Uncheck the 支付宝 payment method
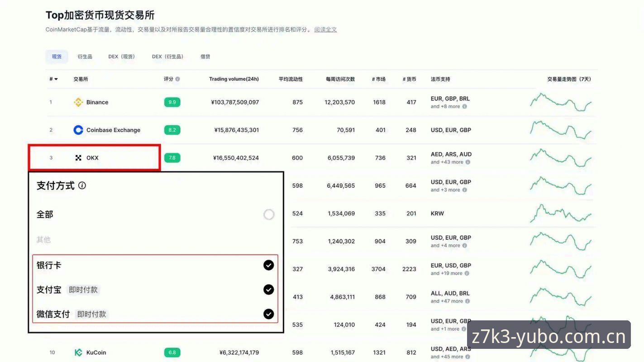Image resolution: width=644 pixels, height=362 pixels. (x=269, y=290)
